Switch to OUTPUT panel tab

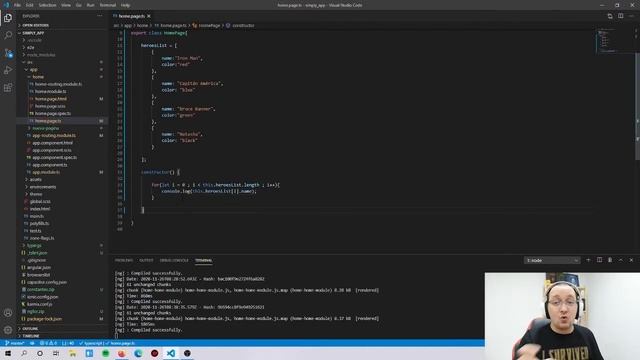pos(146,260)
